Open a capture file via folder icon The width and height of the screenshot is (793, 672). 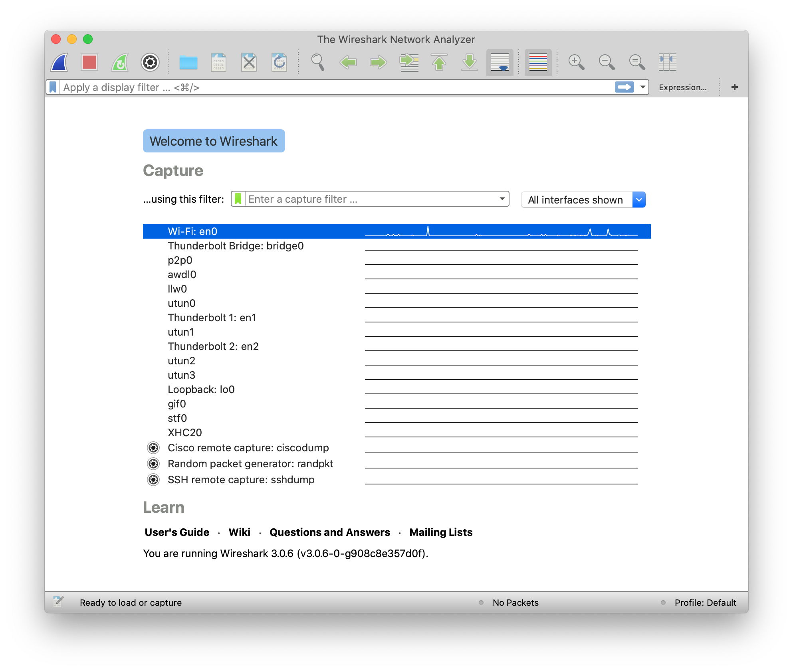pos(188,62)
